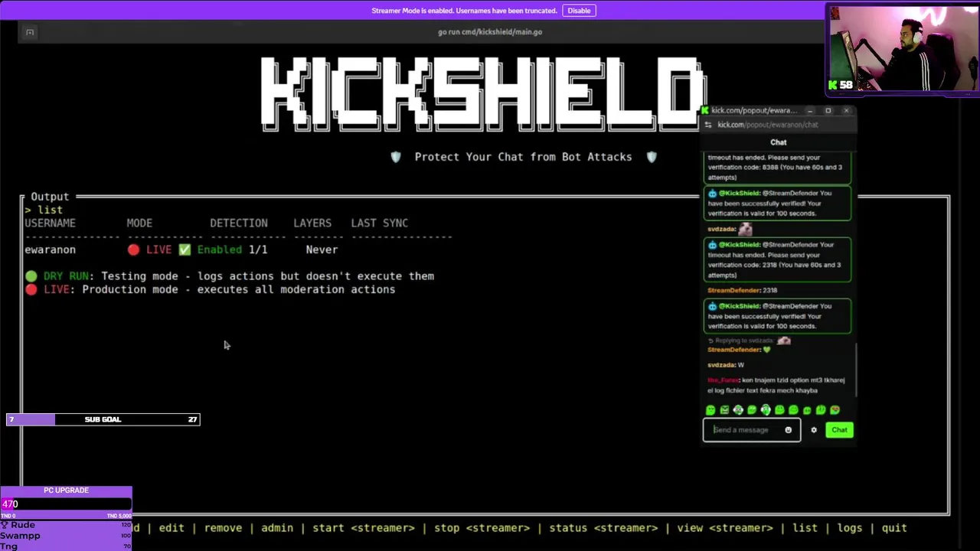980x551 pixels.
Task: Click the SUB GOAL progress bar
Action: point(103,419)
